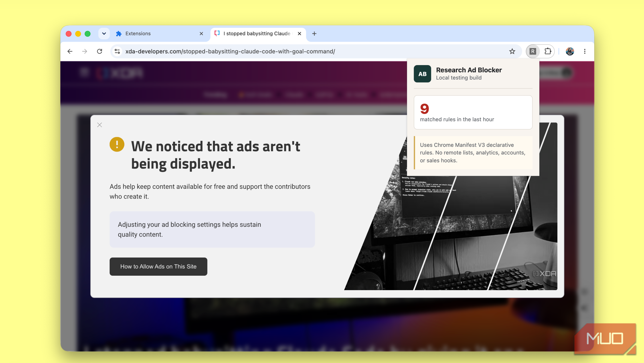
Task: Switch to the Extensions tab
Action: point(160,34)
